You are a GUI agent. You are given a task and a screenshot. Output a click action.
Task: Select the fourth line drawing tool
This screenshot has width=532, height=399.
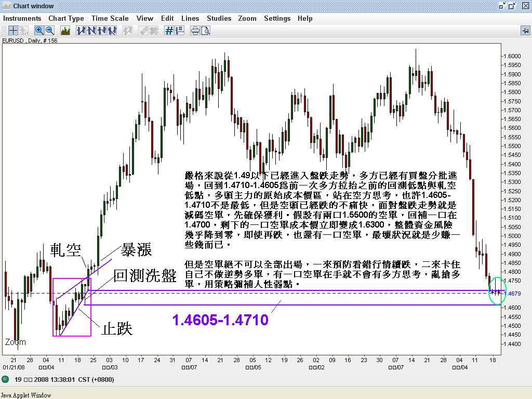[112, 31]
